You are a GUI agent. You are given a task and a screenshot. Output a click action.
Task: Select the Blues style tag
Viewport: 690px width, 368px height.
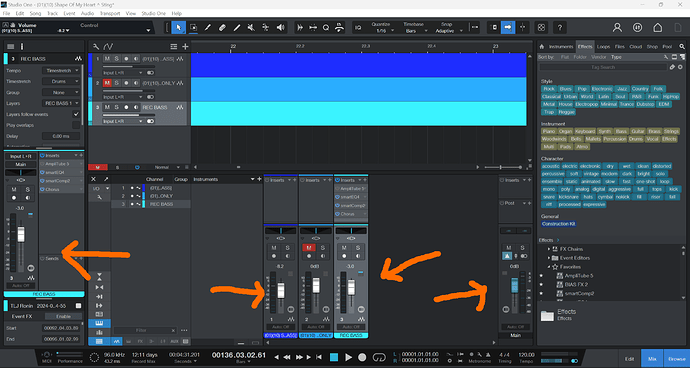pos(566,88)
